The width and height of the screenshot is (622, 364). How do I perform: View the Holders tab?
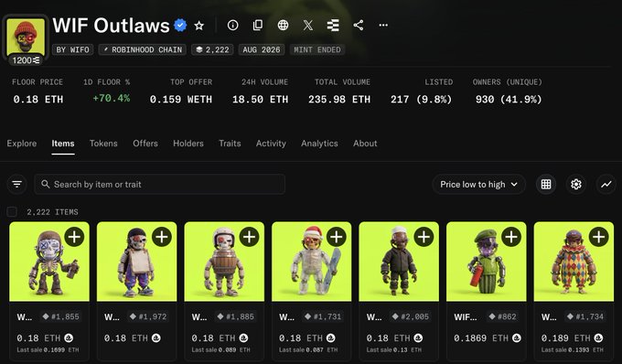pos(188,144)
